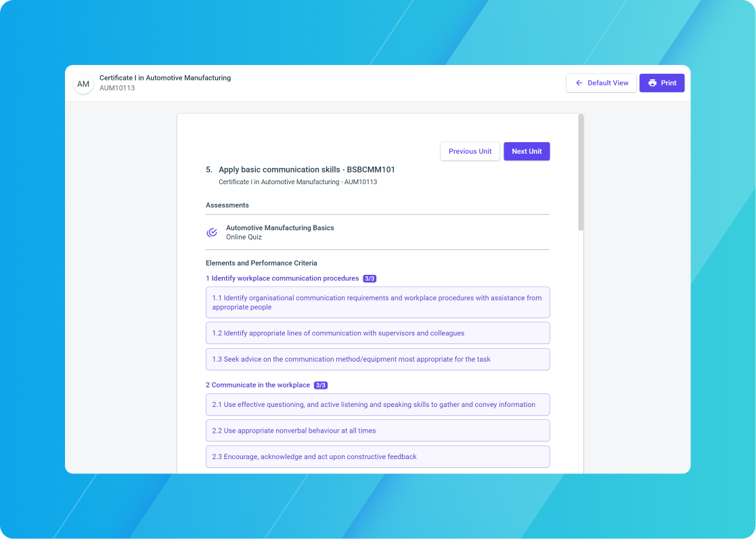The width and height of the screenshot is (756, 539).
Task: Click the printer icon in Print button
Action: click(x=652, y=83)
